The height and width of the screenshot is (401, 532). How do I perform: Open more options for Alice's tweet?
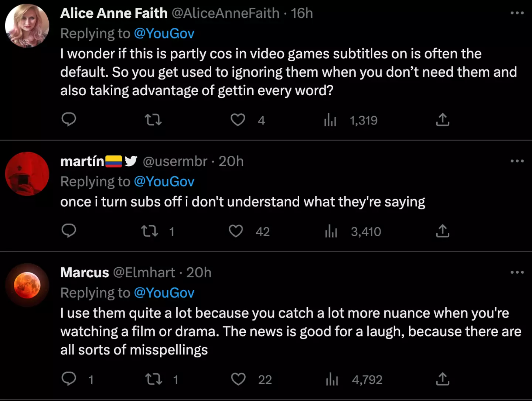(517, 13)
